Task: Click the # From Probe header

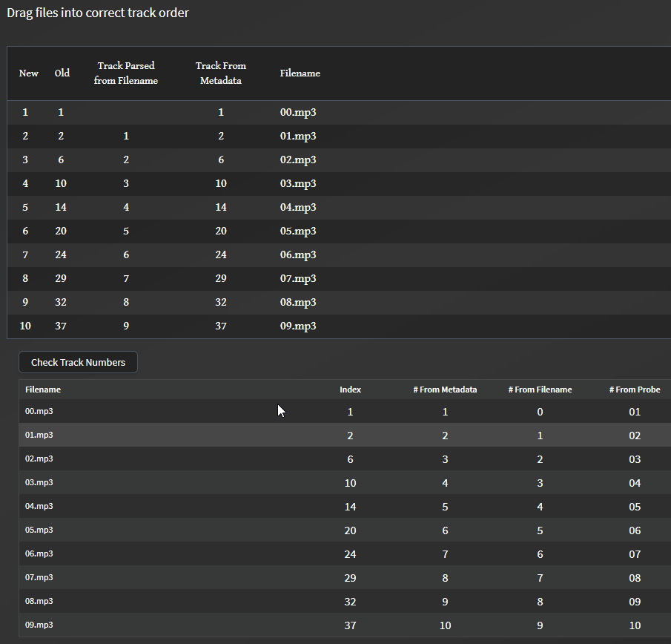Action: [x=635, y=390]
